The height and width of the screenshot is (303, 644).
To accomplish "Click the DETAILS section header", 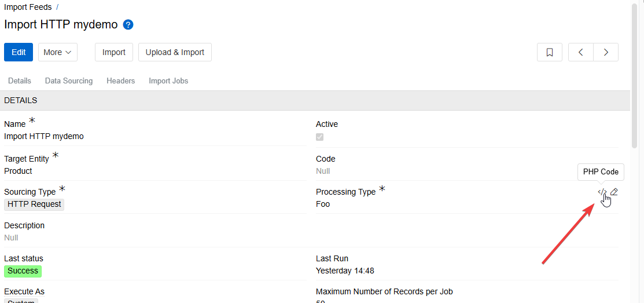I will [21, 101].
